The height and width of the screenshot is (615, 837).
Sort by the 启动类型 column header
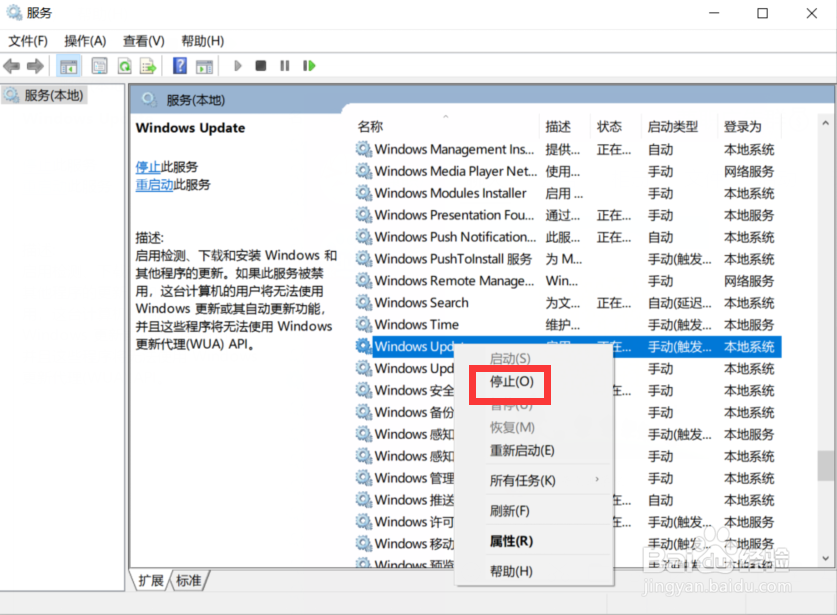[x=673, y=127]
